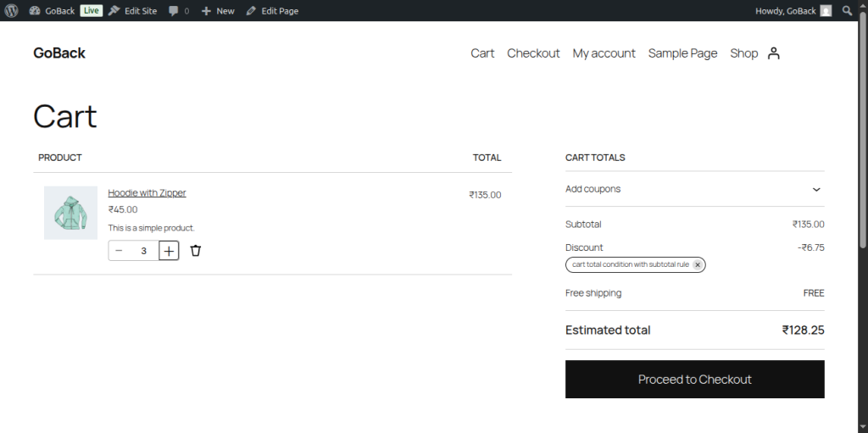This screenshot has height=433, width=868.
Task: Open the GoBack dashboard link in admin bar
Action: tap(52, 10)
